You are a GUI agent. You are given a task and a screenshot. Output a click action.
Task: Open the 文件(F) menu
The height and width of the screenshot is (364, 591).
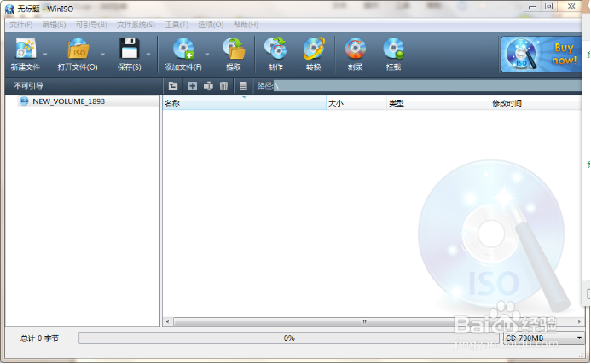point(21,25)
